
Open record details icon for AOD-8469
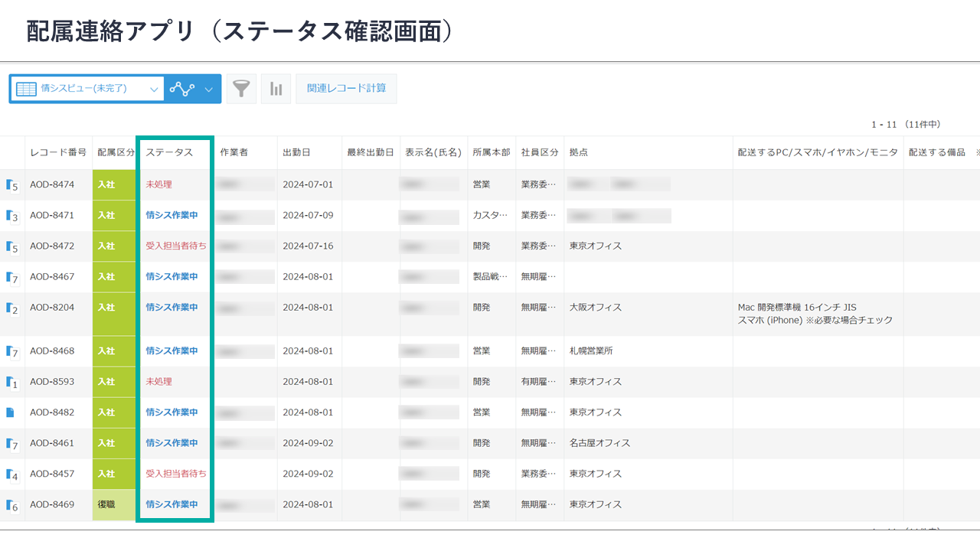(x=11, y=505)
